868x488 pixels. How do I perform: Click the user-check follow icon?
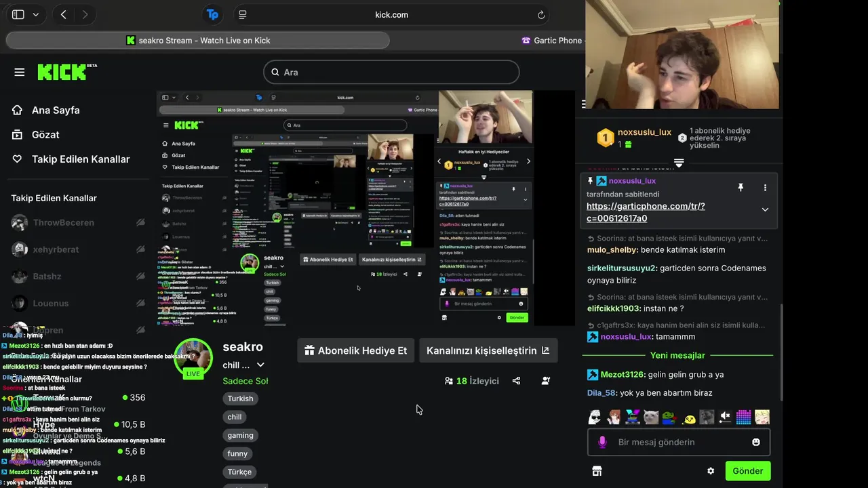(x=546, y=381)
